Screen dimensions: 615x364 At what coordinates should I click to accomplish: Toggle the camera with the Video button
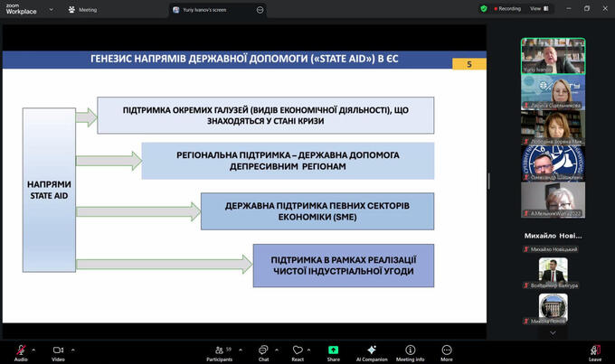[x=58, y=350]
